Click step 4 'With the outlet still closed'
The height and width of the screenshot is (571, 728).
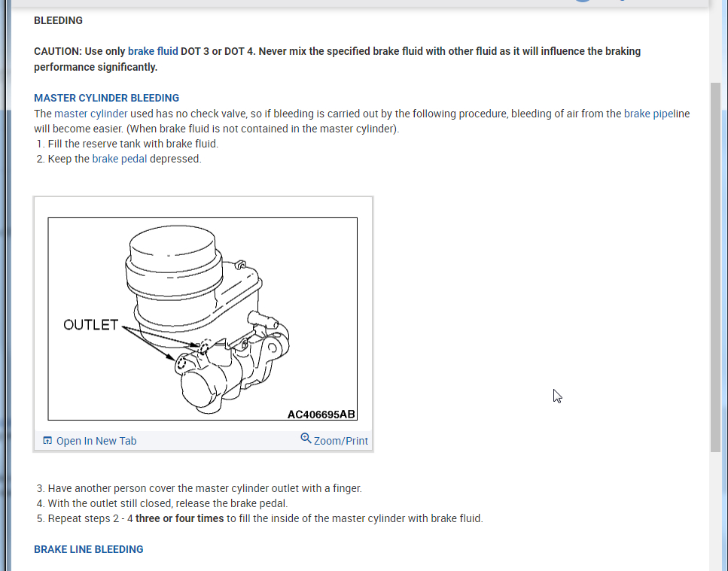point(162,503)
